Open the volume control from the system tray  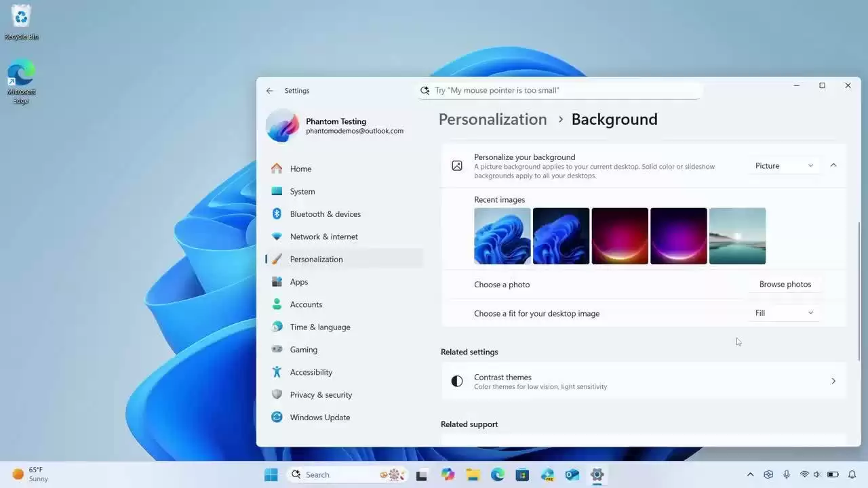pyautogui.click(x=816, y=474)
